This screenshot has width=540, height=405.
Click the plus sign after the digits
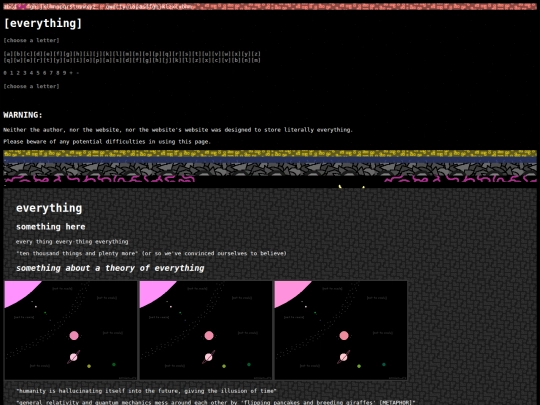[x=71, y=73]
